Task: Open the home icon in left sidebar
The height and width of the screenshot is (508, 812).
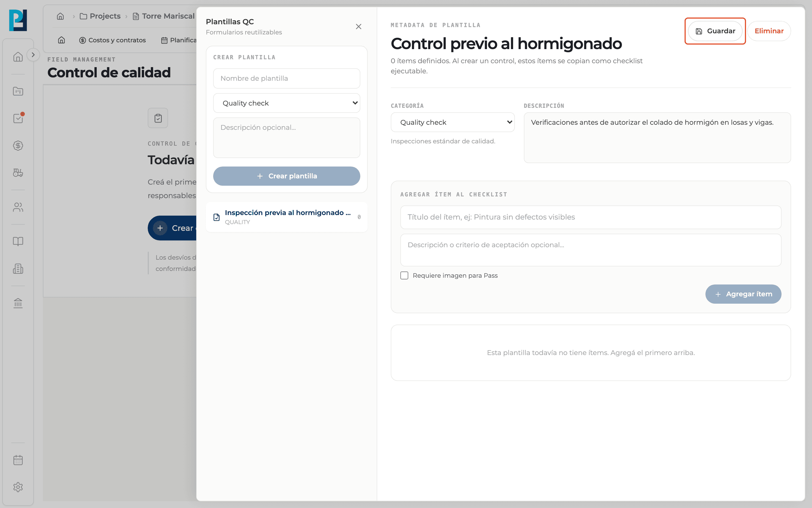Action: click(18, 57)
